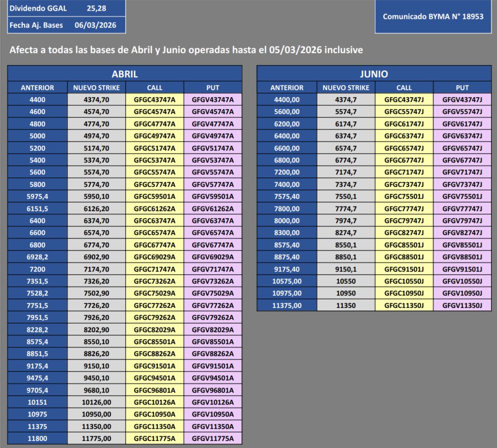Image resolution: width=497 pixels, height=448 pixels.
Task: Select the NUEVO STRIKE header in ABRIL table
Action: pos(96,88)
